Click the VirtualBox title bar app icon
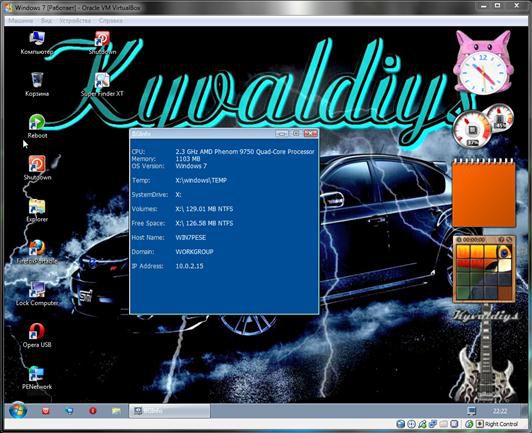This screenshot has width=532, height=433. point(9,7)
